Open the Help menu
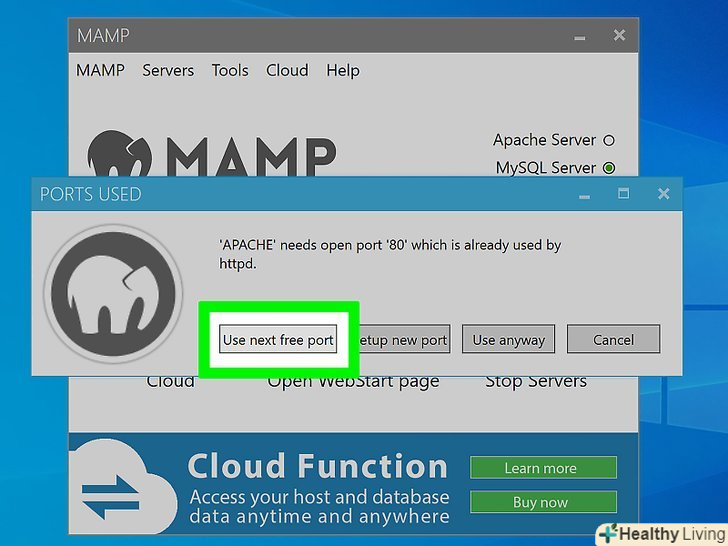728x546 pixels. click(x=343, y=71)
